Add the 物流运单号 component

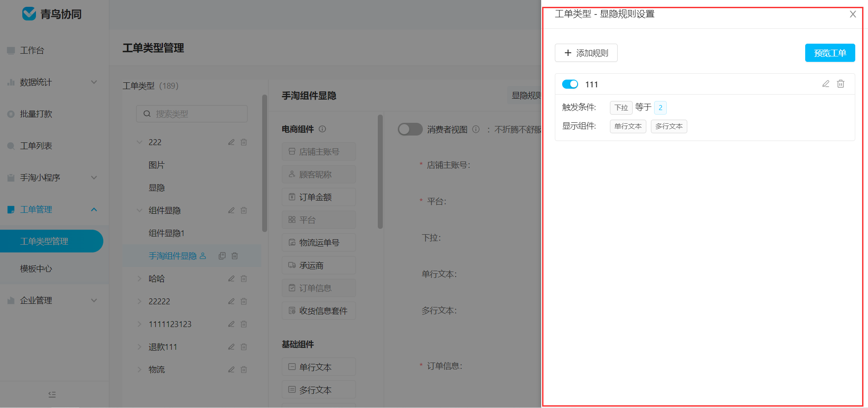coord(319,242)
